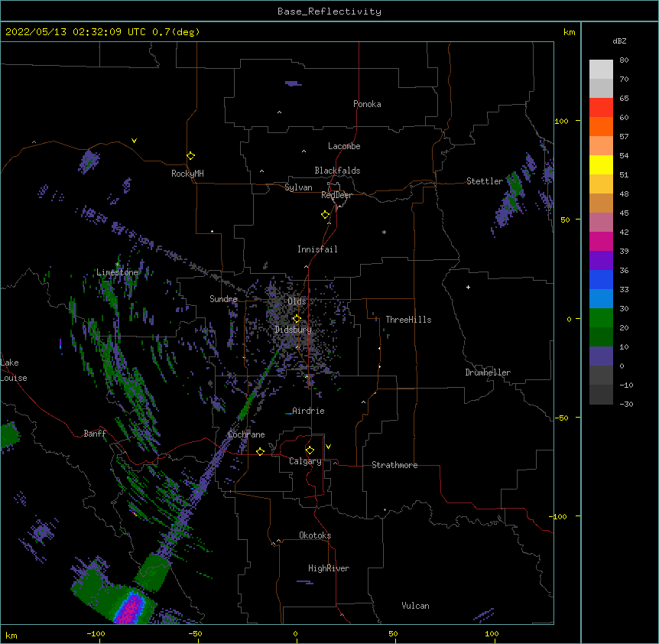Click the Okotoks city label

tap(315, 535)
